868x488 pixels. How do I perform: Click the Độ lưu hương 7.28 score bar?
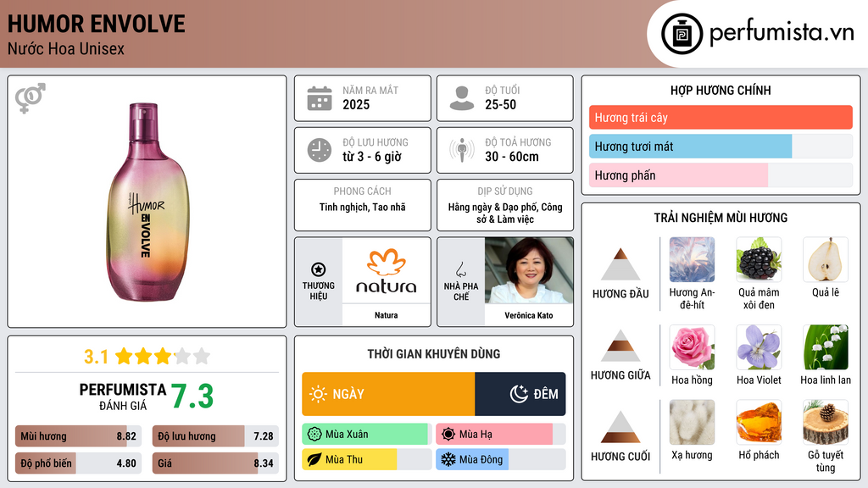[215, 436]
